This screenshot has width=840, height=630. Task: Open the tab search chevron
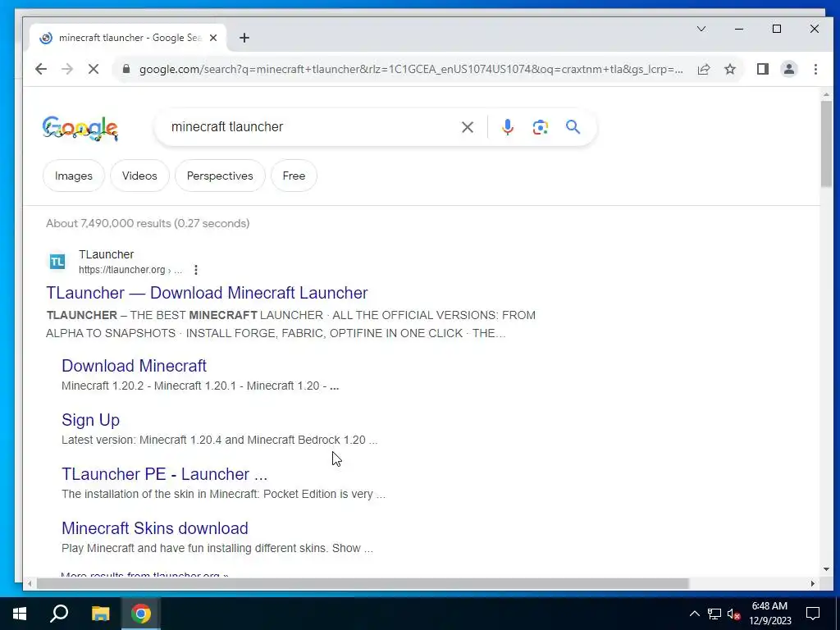pyautogui.click(x=701, y=29)
